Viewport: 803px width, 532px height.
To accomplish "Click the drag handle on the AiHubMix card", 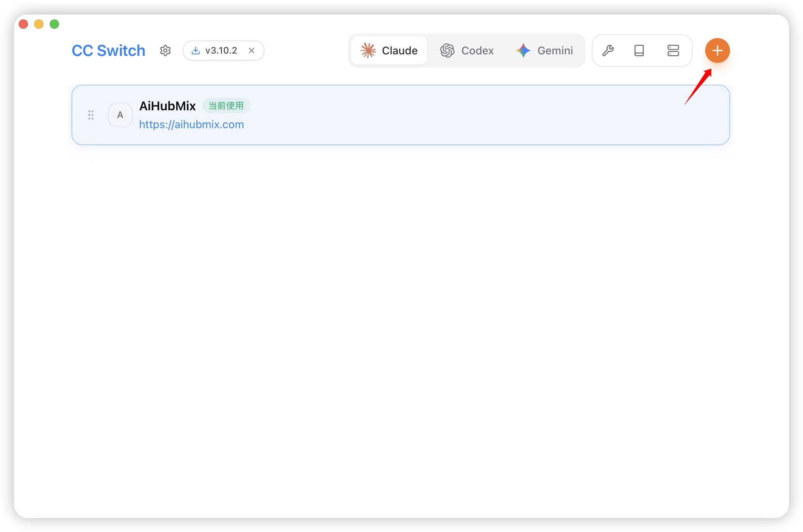I will (91, 115).
